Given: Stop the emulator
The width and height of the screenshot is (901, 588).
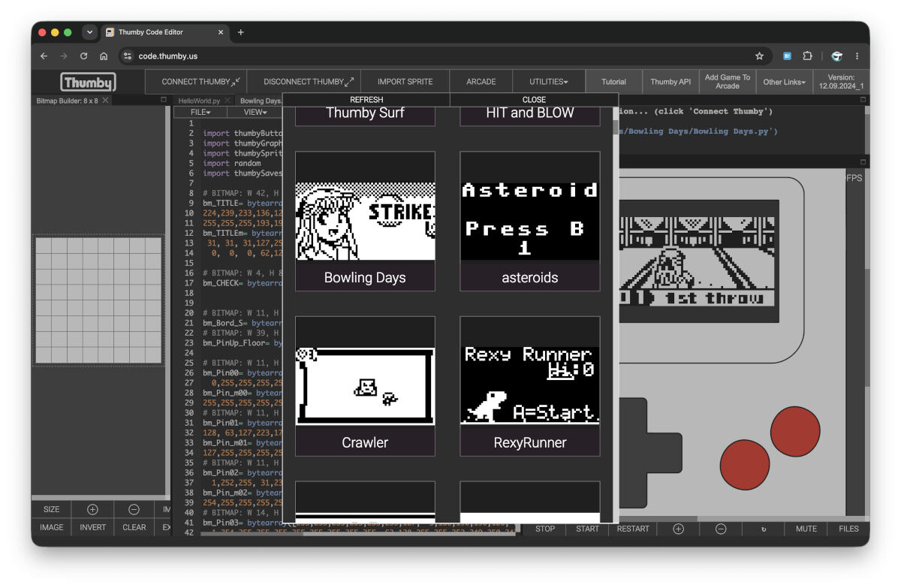Looking at the screenshot, I should pos(545,529).
